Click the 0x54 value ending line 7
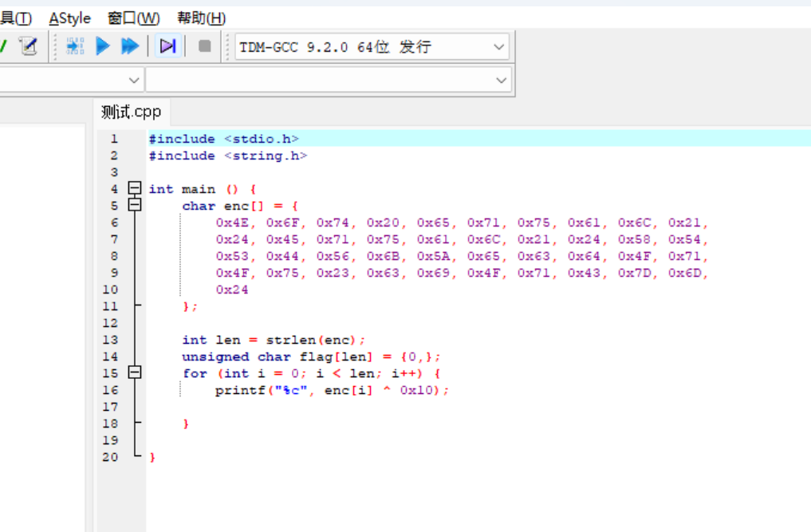811x532 pixels. (x=684, y=239)
